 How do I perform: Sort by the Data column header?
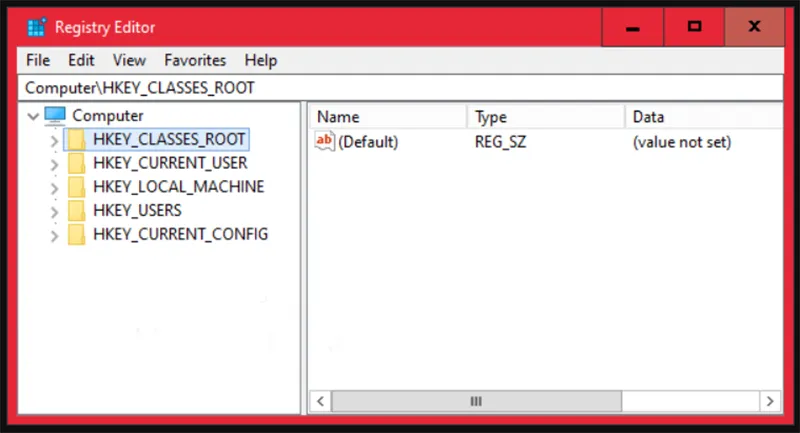pos(704,117)
